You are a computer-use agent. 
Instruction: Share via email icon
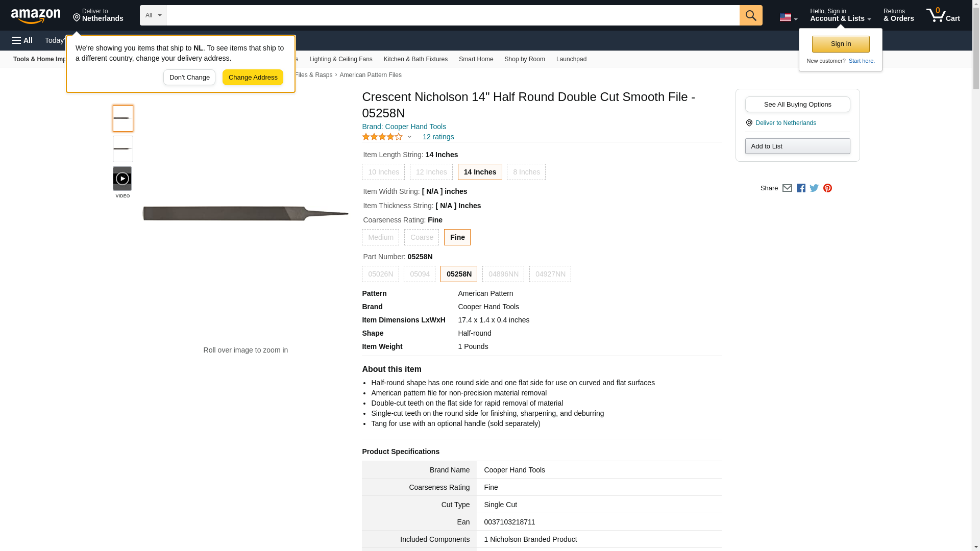pos(787,188)
